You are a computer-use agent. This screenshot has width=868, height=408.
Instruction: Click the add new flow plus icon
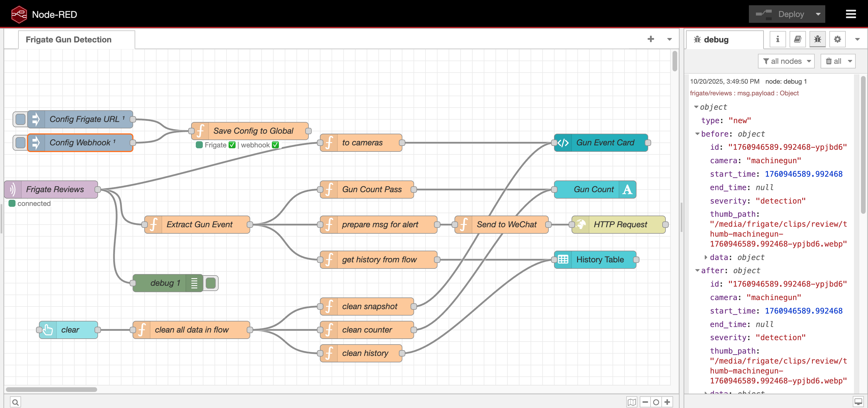point(651,39)
